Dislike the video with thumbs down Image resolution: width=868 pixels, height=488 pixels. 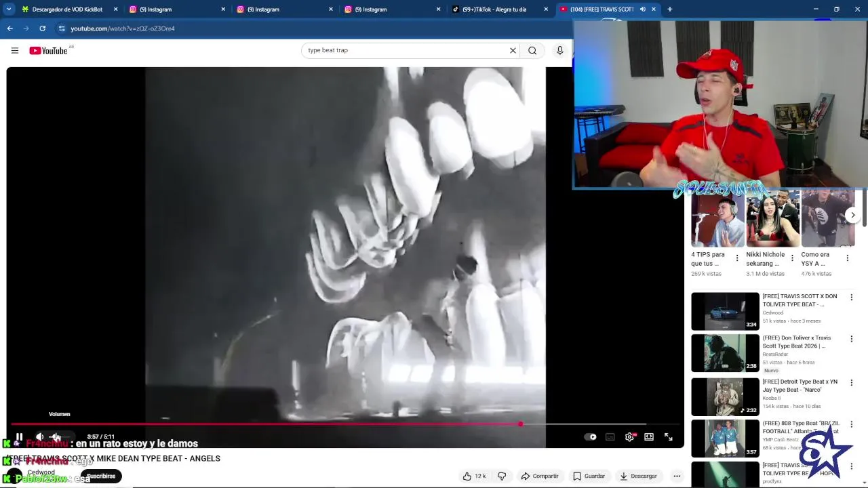point(502,476)
